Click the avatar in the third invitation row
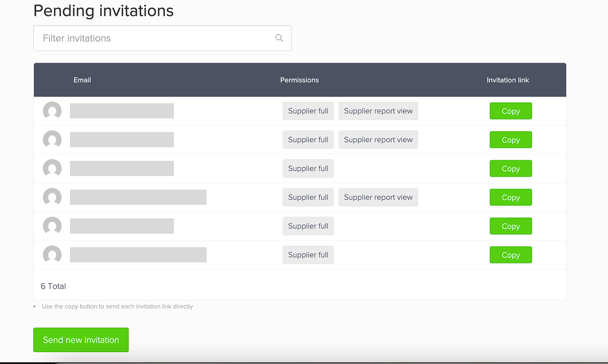This screenshot has height=364, width=608. (52, 168)
